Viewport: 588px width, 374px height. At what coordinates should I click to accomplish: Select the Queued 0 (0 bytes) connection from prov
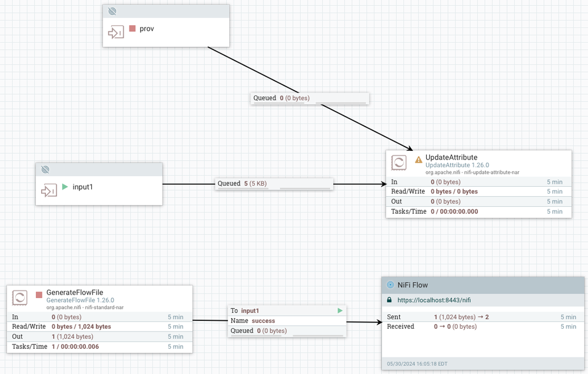click(310, 98)
